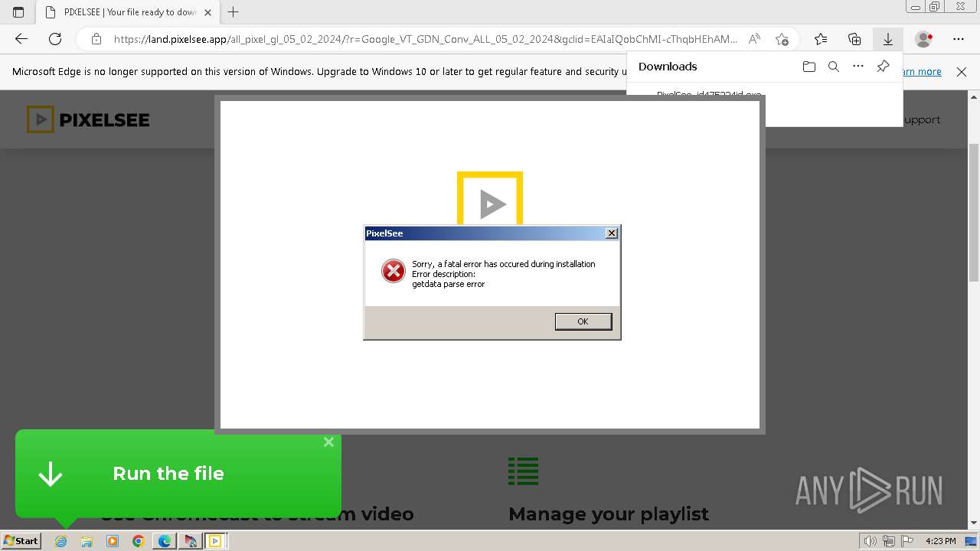This screenshot has width=980, height=551.
Task: Open the Edge profile avatar
Action: click(924, 39)
